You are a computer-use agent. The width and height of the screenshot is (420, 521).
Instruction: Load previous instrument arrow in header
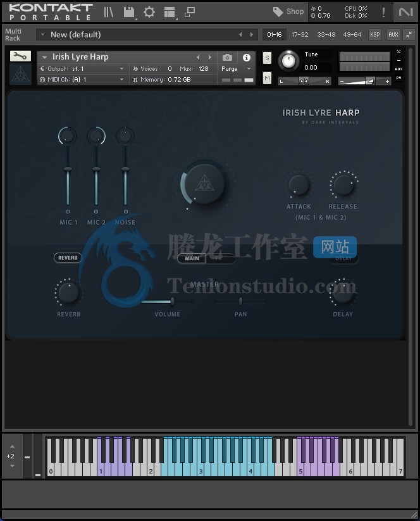pos(198,57)
